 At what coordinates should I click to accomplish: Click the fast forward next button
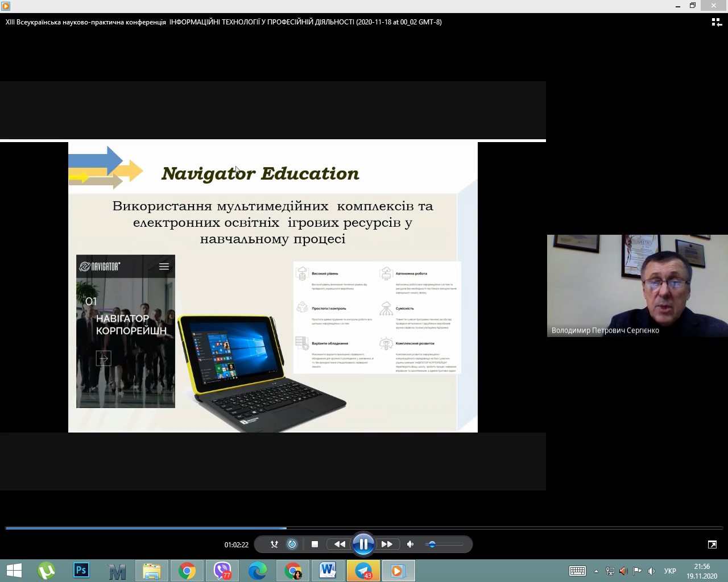(x=387, y=544)
